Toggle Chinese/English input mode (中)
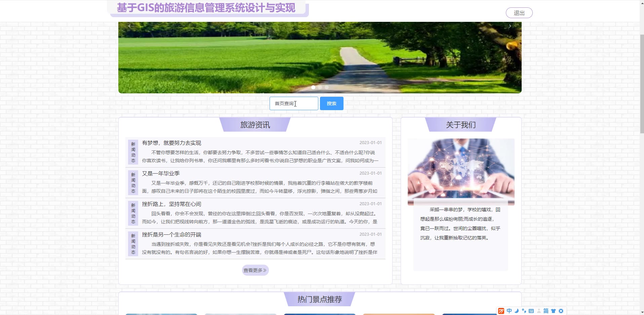 click(509, 311)
